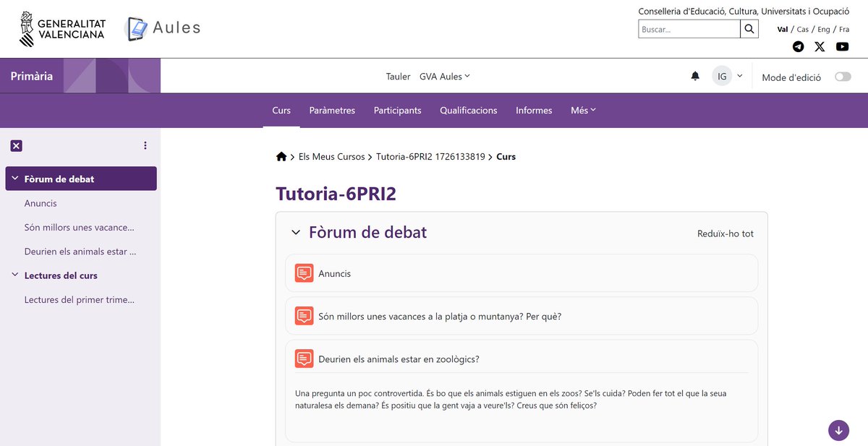Click the Primària category banner
The height and width of the screenshot is (446, 868).
(x=80, y=76)
